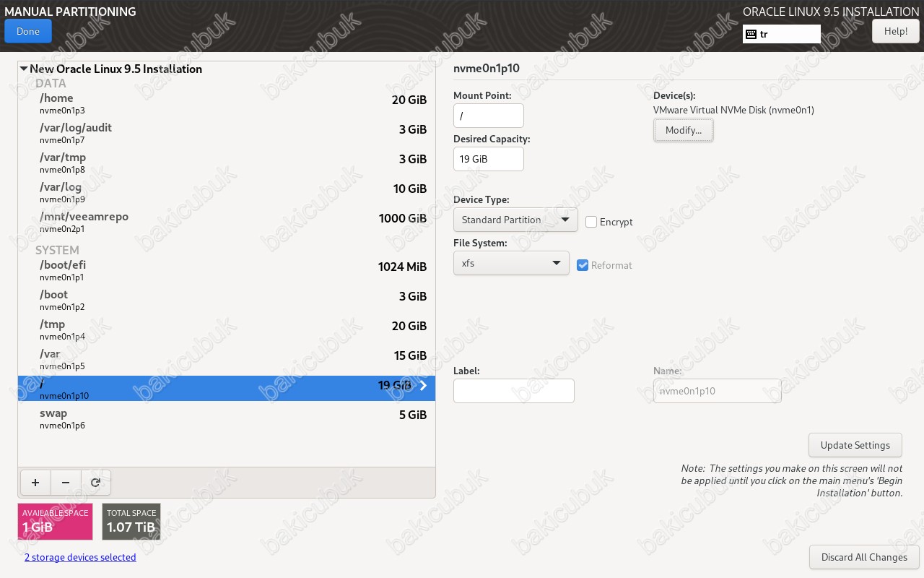Click the SYSTEM group heading
Image resolution: width=924 pixels, height=578 pixels.
(x=57, y=250)
